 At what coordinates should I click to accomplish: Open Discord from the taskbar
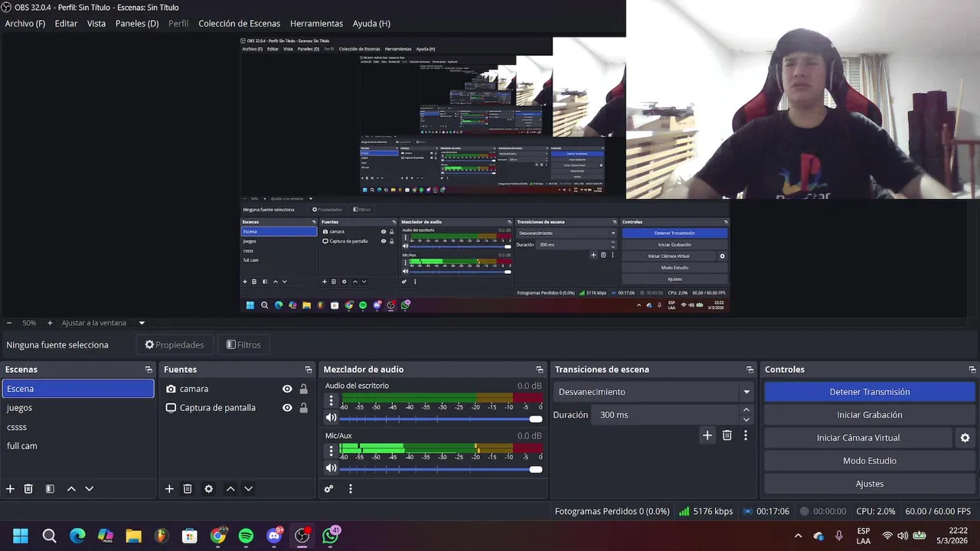tap(274, 536)
